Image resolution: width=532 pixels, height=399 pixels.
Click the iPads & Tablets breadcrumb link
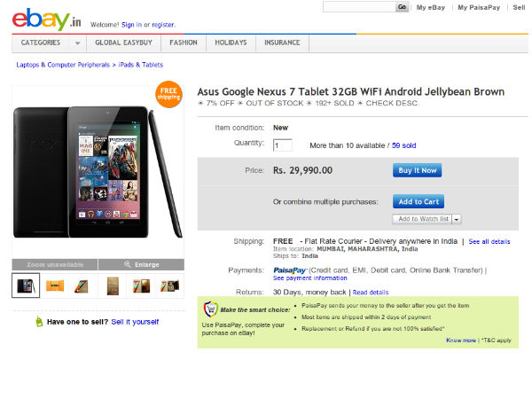(x=139, y=65)
